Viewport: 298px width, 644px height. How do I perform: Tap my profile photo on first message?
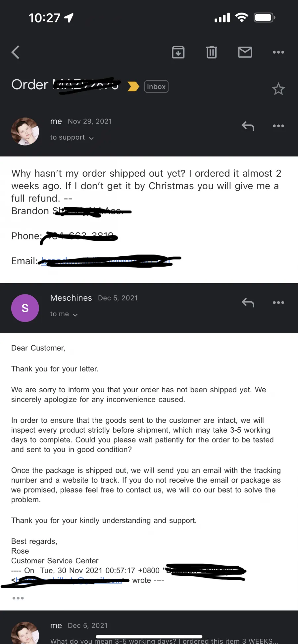[25, 131]
